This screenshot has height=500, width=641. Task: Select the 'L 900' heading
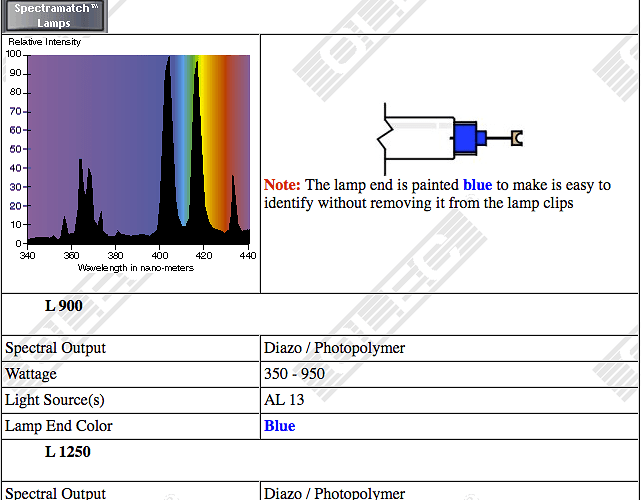64,306
